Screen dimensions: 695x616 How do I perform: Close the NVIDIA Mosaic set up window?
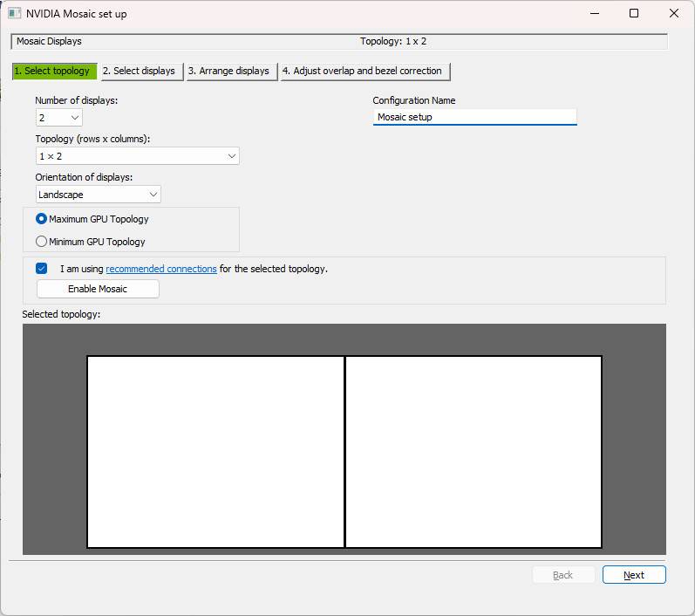pos(674,14)
